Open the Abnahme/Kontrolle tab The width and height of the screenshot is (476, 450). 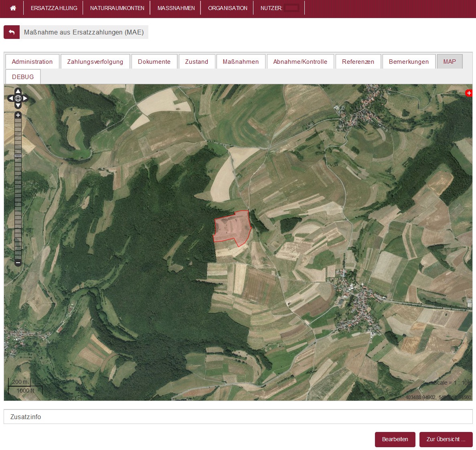[300, 62]
